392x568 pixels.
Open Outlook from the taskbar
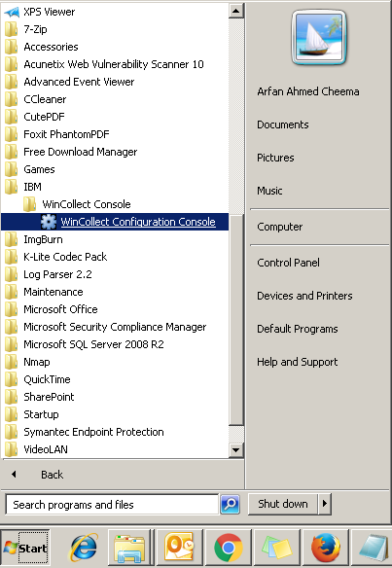coord(179,548)
